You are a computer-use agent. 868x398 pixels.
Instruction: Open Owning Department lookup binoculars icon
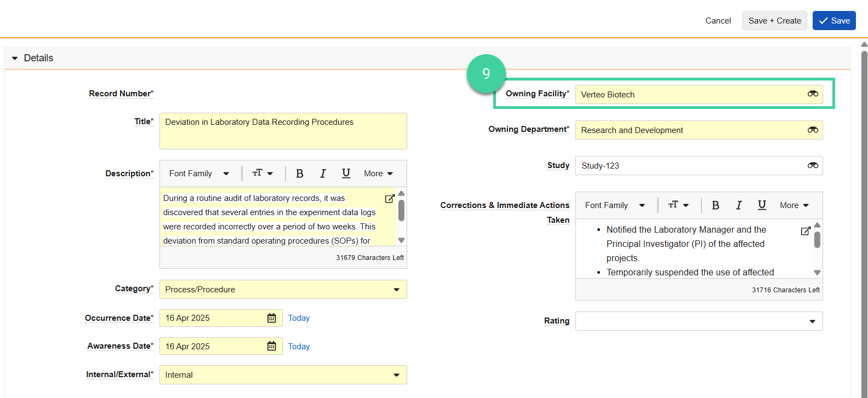813,130
